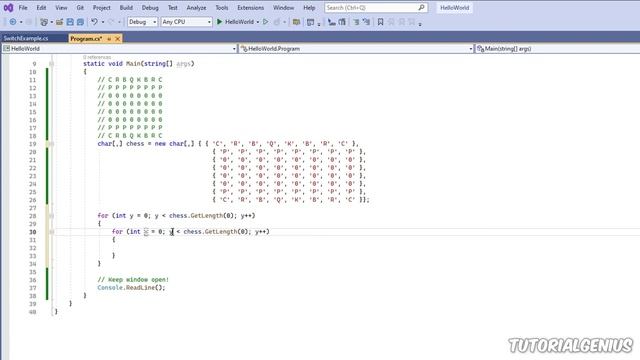Open the Any CPU platform dropdown
Viewport: 640px width, 360px height.
click(187, 22)
